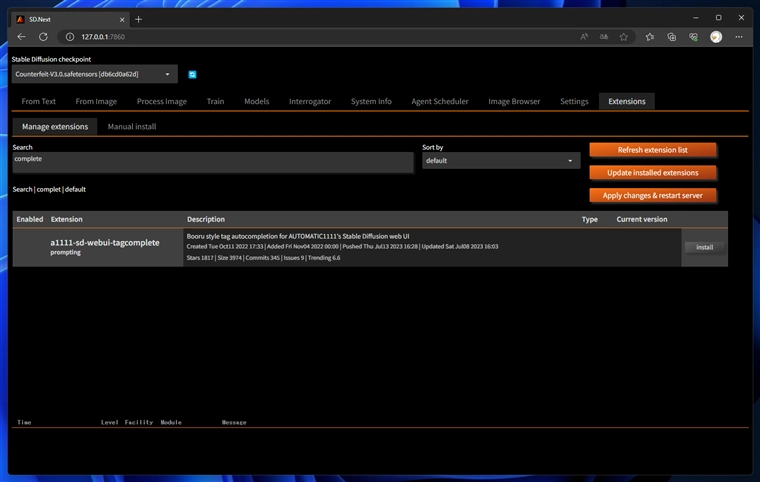Open the Train tab
The height and width of the screenshot is (482, 760).
(215, 101)
